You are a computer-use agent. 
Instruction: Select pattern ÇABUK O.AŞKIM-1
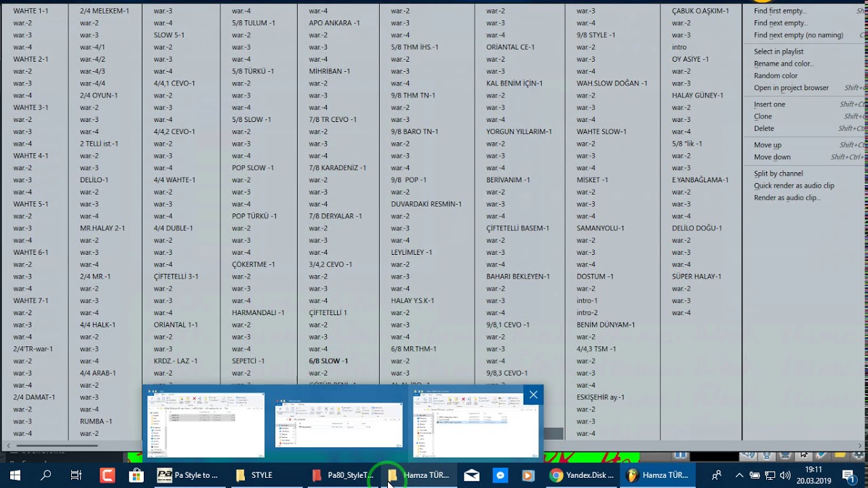coord(701,11)
